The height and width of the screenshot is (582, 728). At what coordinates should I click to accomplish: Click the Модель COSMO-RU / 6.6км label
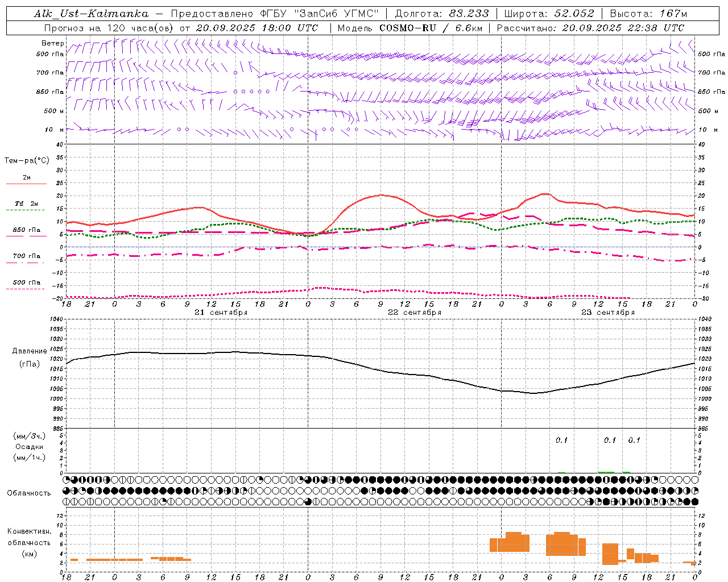pos(409,28)
